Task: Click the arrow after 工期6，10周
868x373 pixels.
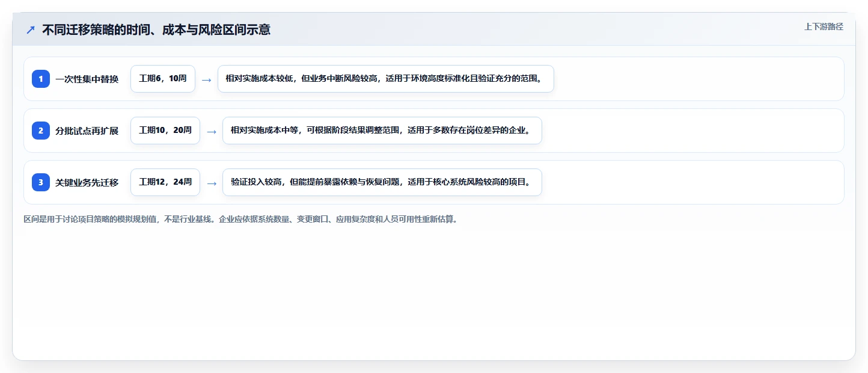Action: 206,79
